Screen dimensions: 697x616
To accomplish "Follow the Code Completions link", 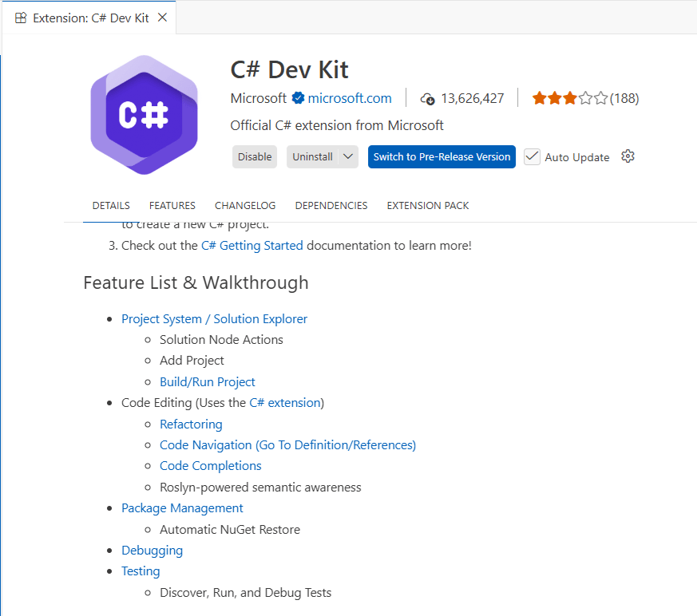I will click(x=210, y=465).
